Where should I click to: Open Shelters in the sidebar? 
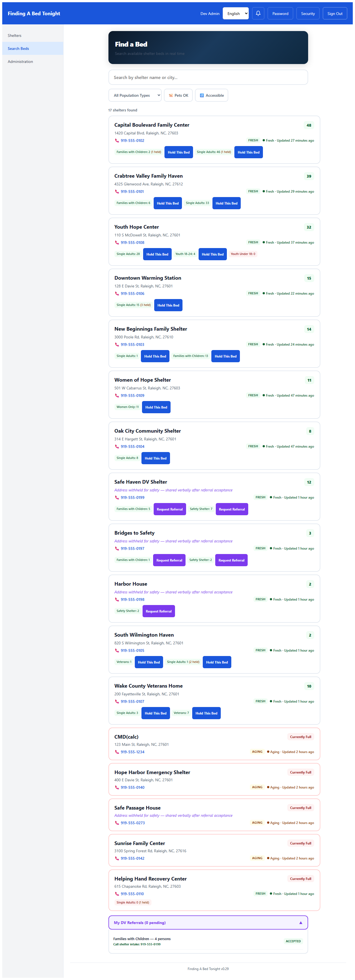pyautogui.click(x=14, y=36)
